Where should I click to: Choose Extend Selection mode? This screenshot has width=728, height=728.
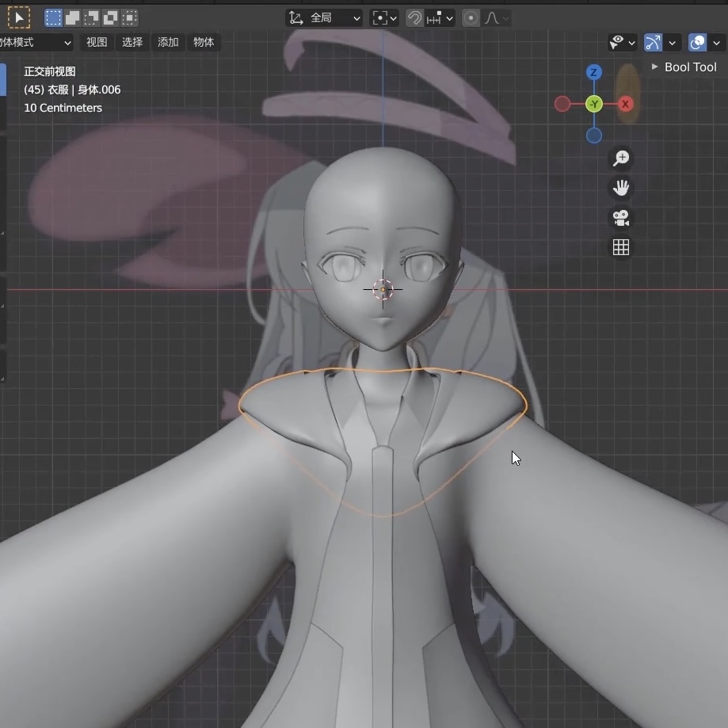72,17
